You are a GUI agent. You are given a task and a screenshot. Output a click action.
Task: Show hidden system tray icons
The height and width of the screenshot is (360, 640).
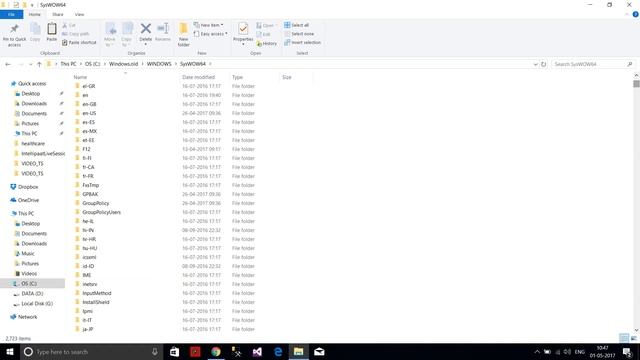click(537, 352)
